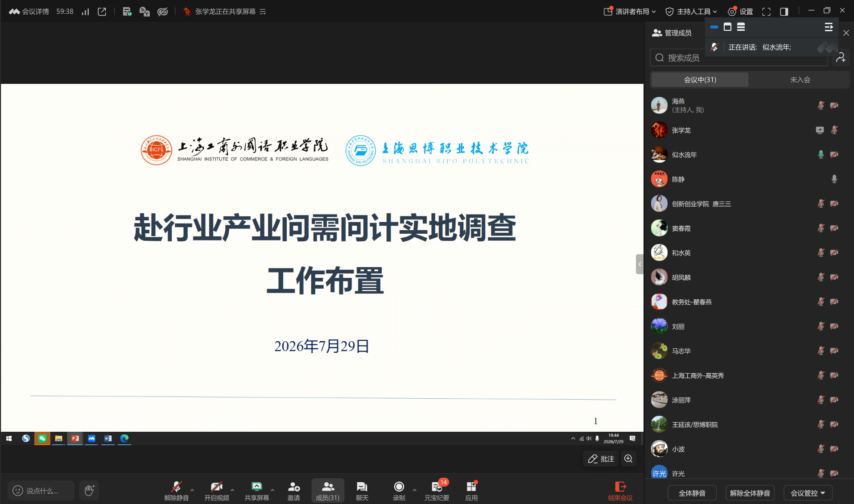Image resolution: width=854 pixels, height=504 pixels.
Task: Open the live captions translation icon
Action: [x=144, y=12]
